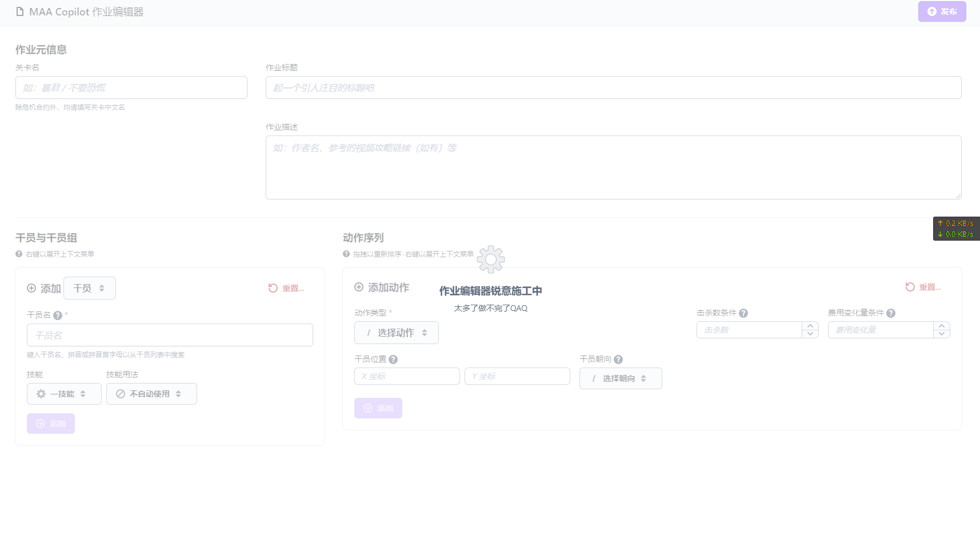The image size is (980, 543).
Task: Click the plus circle icon next to 添加动作
Action: (359, 287)
